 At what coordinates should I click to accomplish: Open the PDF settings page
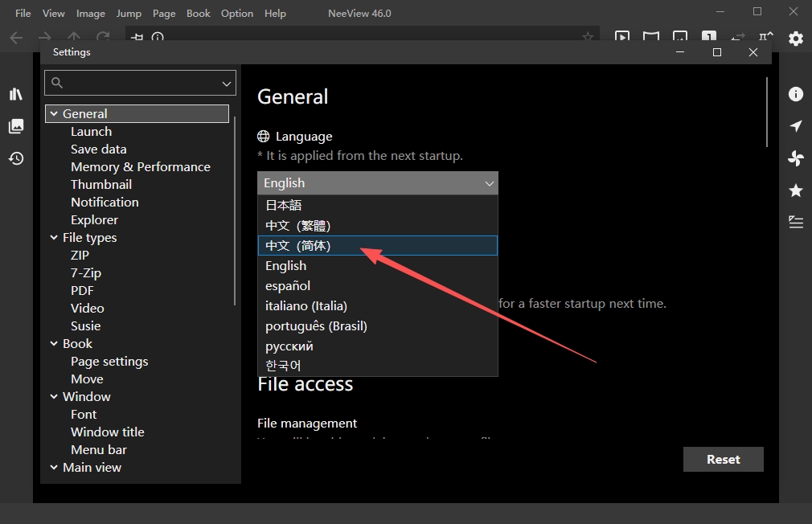[x=82, y=290]
